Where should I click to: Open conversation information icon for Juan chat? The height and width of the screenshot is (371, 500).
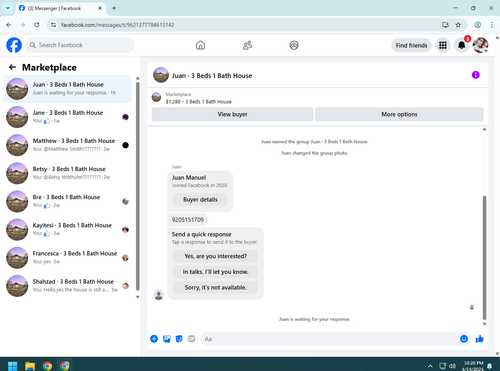tap(475, 75)
